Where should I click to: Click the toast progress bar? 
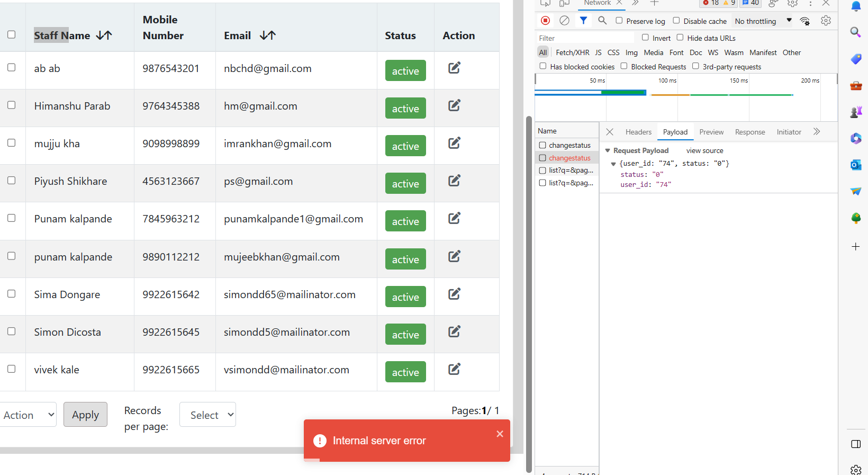click(312, 460)
